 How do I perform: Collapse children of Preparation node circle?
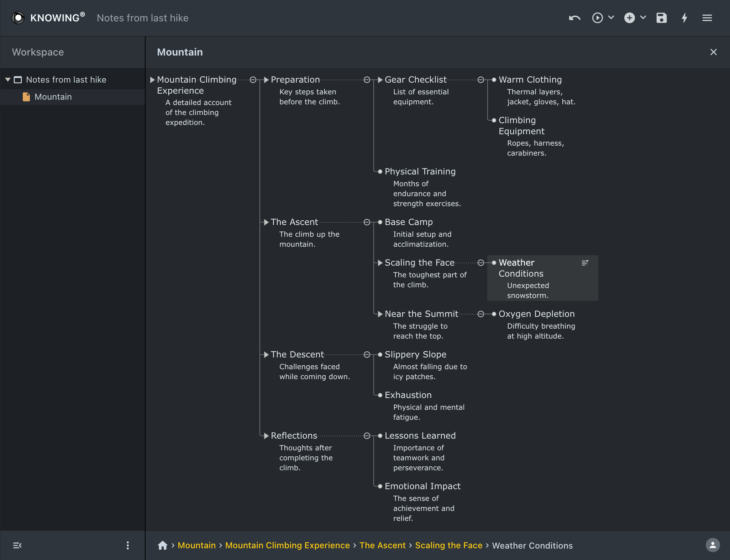click(x=367, y=80)
